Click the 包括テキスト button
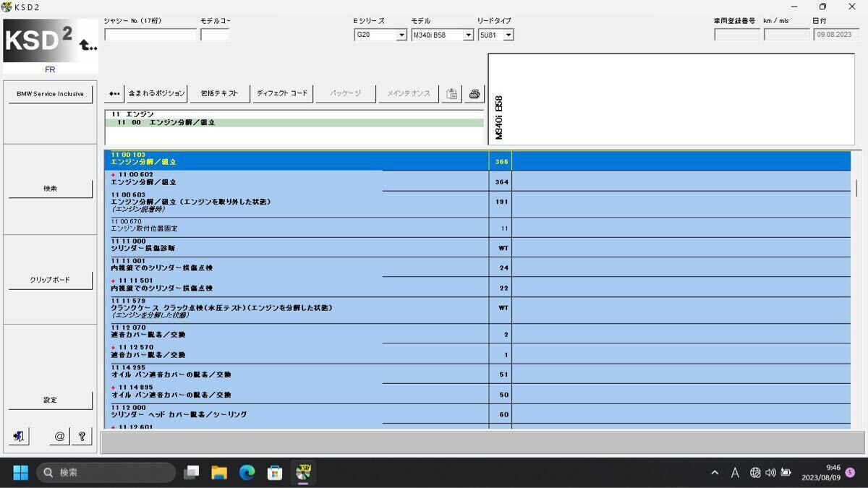This screenshot has height=488, width=868. [220, 94]
